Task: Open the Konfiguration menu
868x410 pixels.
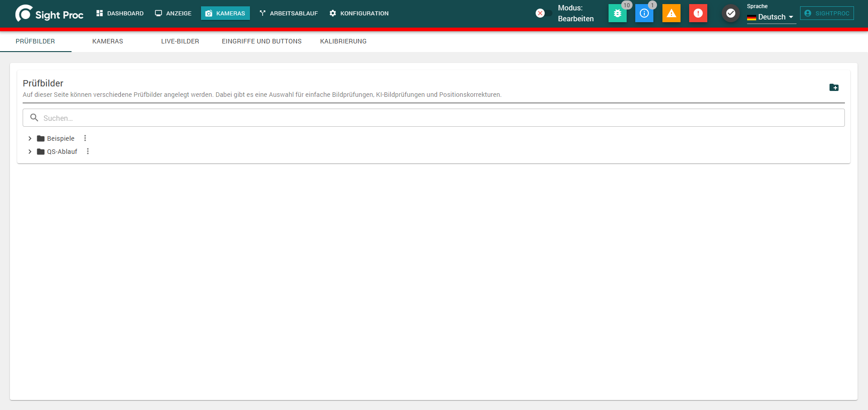Action: pyautogui.click(x=359, y=13)
